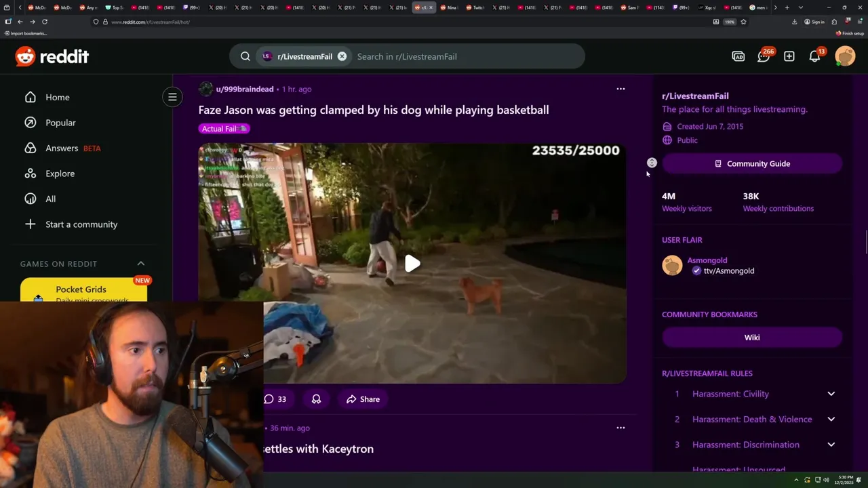Image resolution: width=868 pixels, height=488 pixels.
Task: Open the Windows volume tray icon
Action: (x=826, y=480)
